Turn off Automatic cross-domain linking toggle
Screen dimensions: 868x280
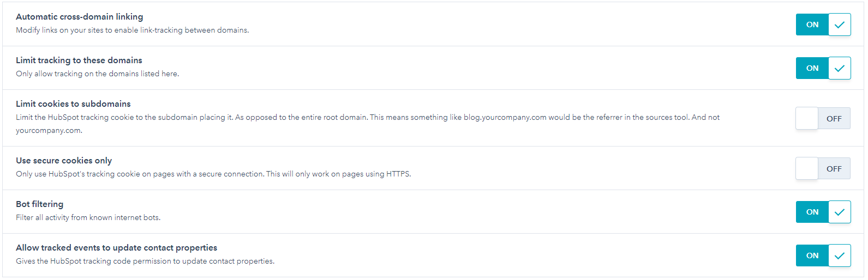click(823, 25)
